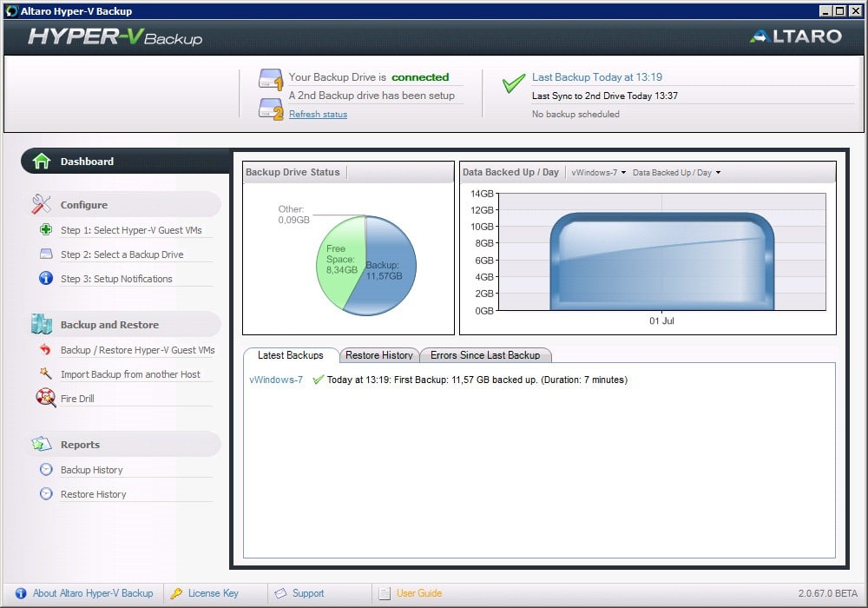Open the Reports section header
The width and height of the screenshot is (868, 608).
(125, 444)
